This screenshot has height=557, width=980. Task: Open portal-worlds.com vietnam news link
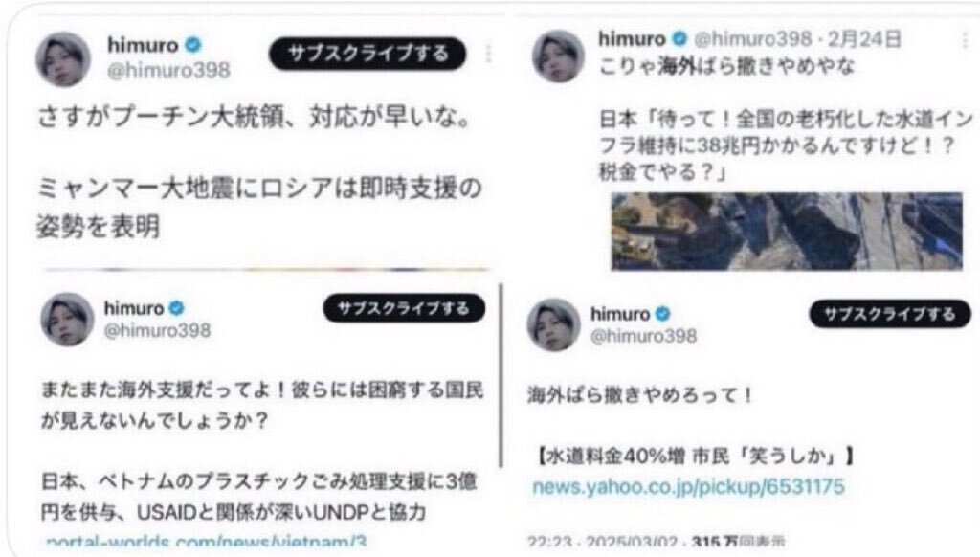pos(207,542)
